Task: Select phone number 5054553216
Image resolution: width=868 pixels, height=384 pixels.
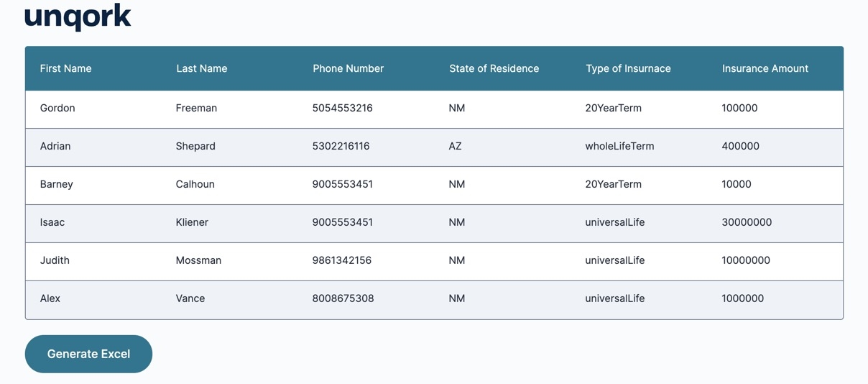Action: (342, 108)
